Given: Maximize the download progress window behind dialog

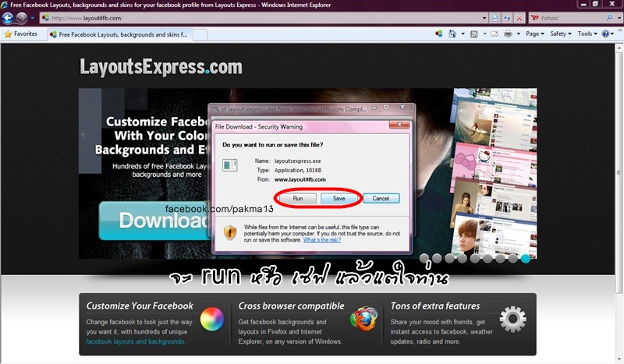Looking at the screenshot, I should (x=386, y=108).
